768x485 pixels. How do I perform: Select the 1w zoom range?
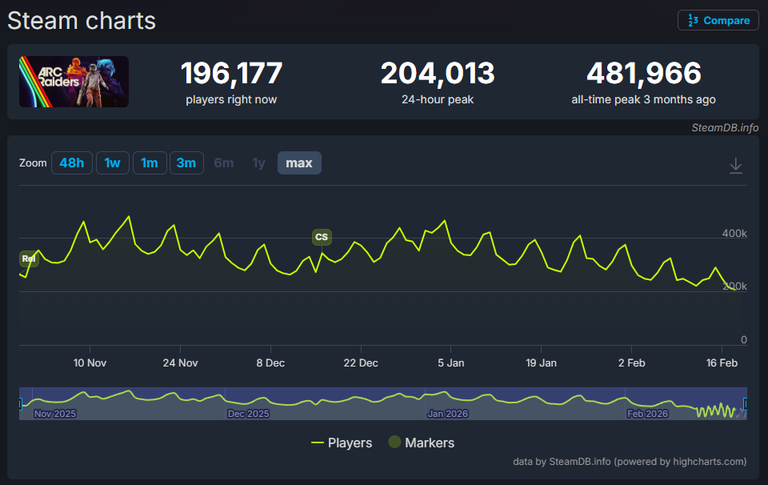pyautogui.click(x=112, y=163)
